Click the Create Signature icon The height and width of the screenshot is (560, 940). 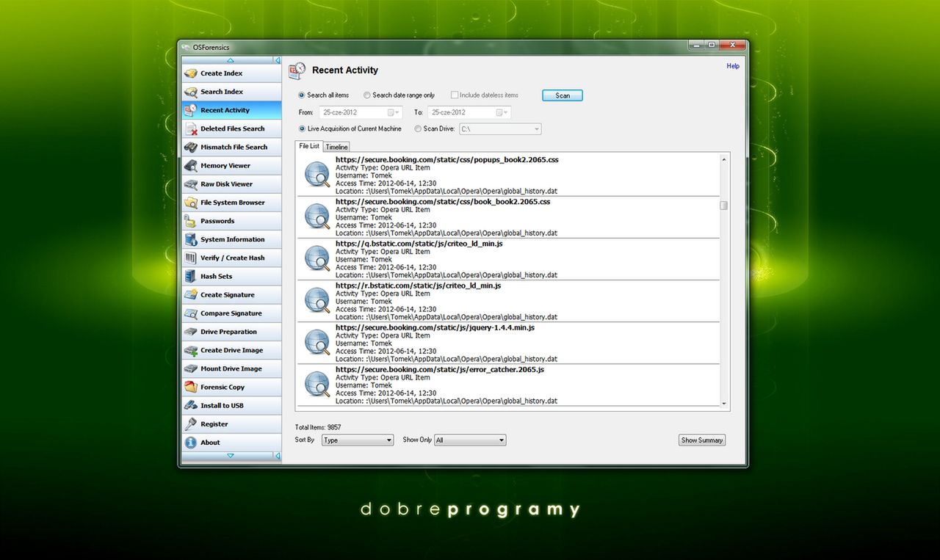click(x=191, y=295)
